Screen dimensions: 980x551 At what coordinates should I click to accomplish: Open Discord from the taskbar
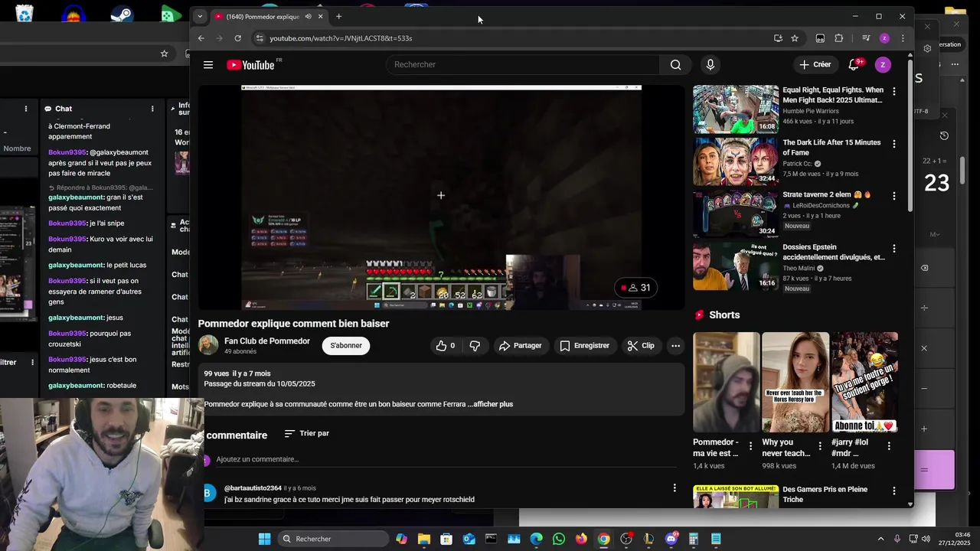[671, 539]
